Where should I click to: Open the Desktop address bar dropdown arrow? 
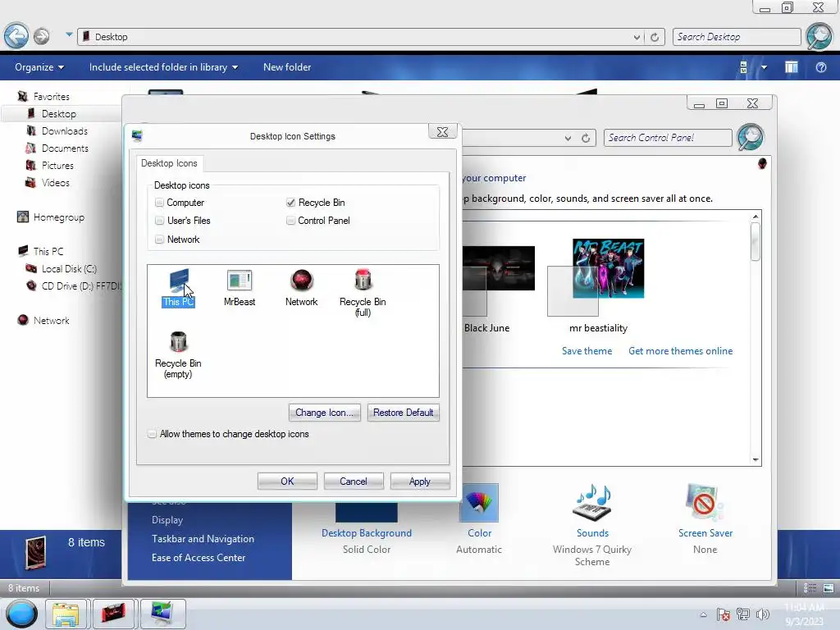pyautogui.click(x=637, y=37)
